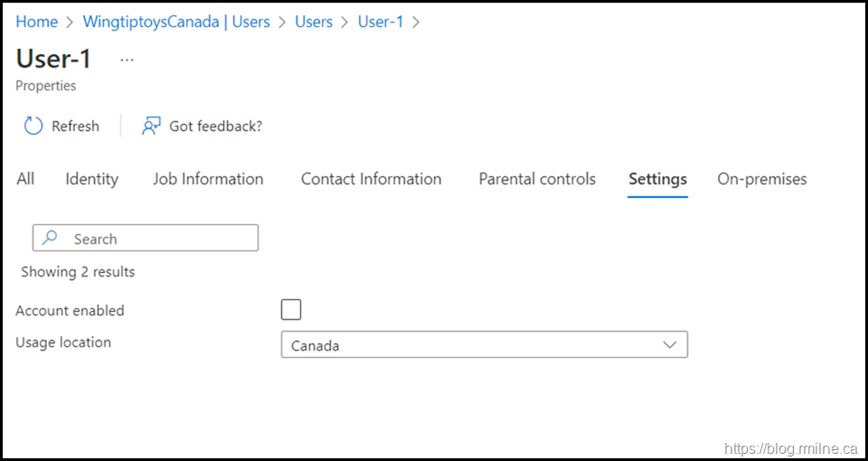This screenshot has height=461, width=868.
Task: Click the Refresh circular arrow icon
Action: [33, 126]
